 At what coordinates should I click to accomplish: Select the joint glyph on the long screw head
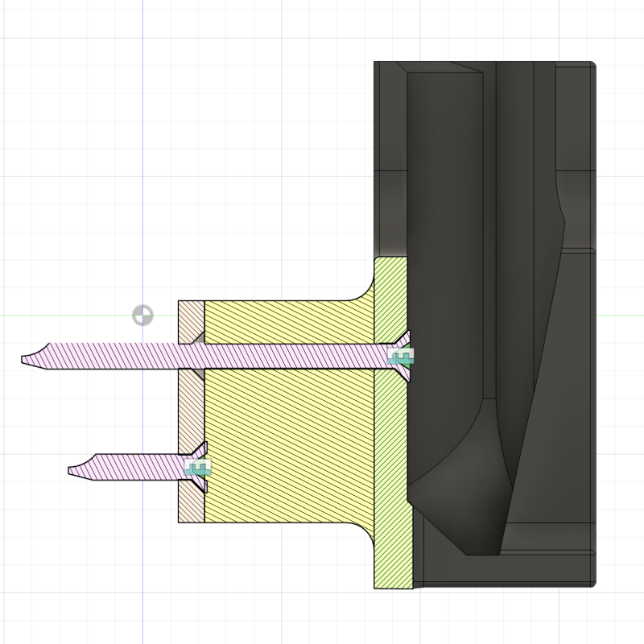[x=399, y=355]
